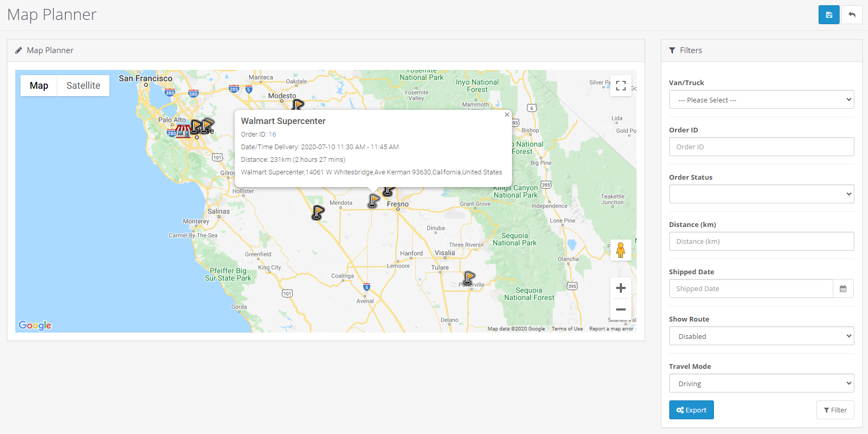The height and width of the screenshot is (434, 868).
Task: Click the Export button
Action: click(x=691, y=410)
